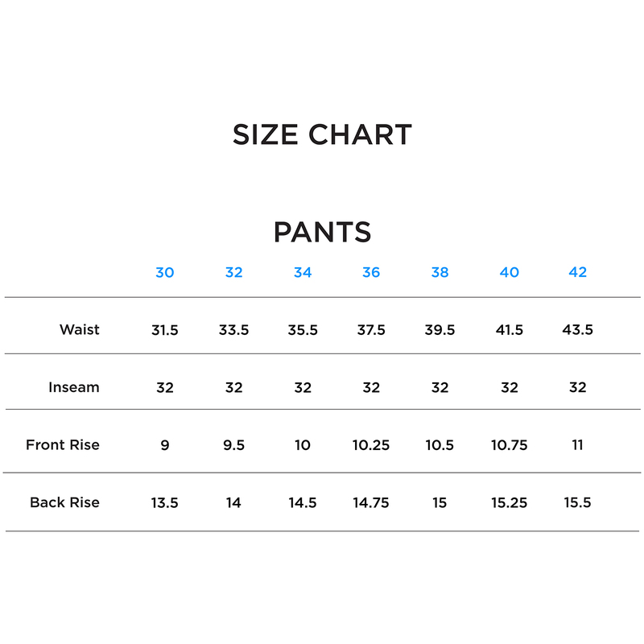
Task: Click the 43.5 waist measurement
Action: tap(578, 330)
